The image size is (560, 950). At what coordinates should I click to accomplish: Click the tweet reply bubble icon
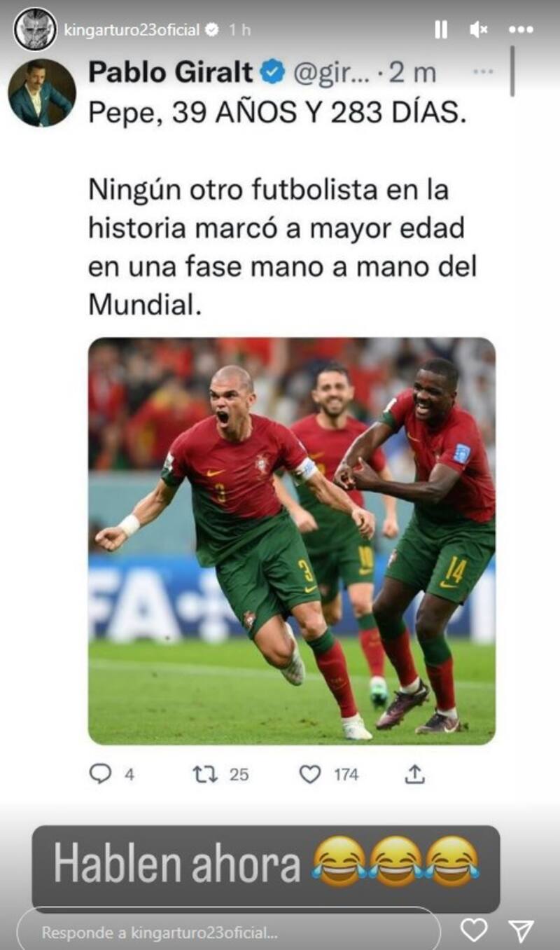click(101, 774)
